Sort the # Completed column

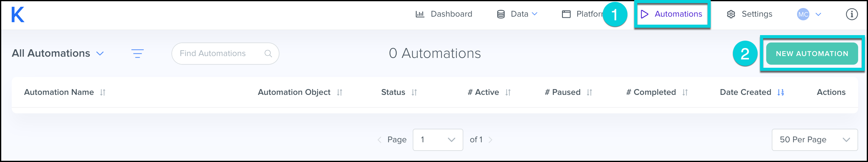pyautogui.click(x=685, y=92)
